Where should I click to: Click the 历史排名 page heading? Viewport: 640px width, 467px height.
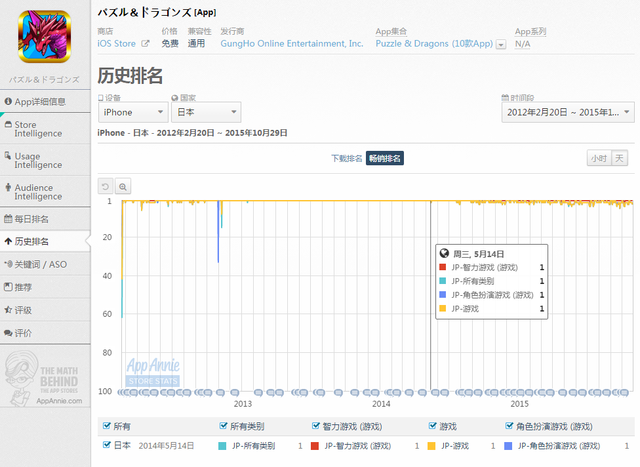click(x=130, y=76)
